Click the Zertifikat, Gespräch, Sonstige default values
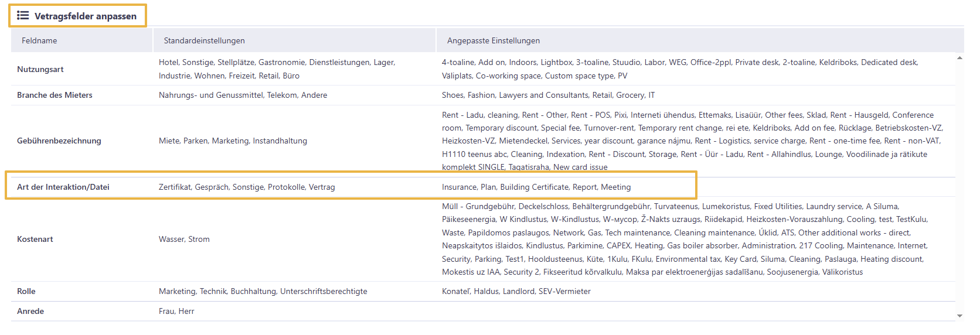This screenshot has width=980, height=335. pyautogui.click(x=247, y=187)
